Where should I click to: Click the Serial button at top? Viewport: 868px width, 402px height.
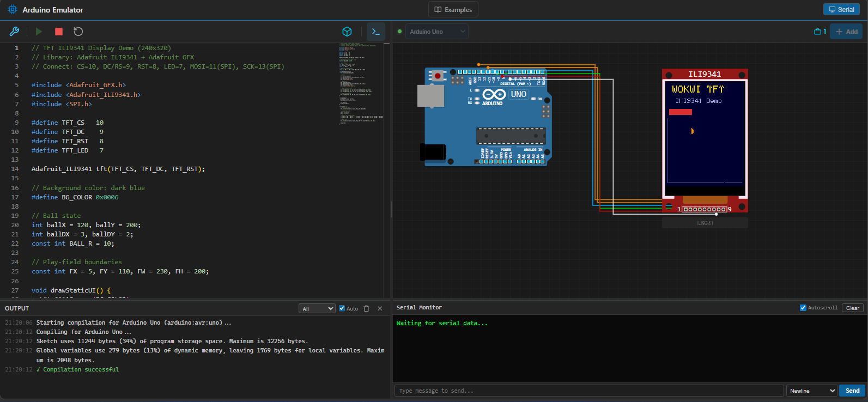click(x=841, y=10)
